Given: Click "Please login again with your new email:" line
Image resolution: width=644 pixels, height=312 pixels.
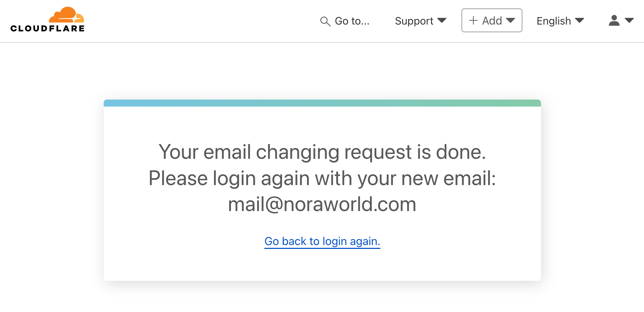Looking at the screenshot, I should click(x=322, y=178).
